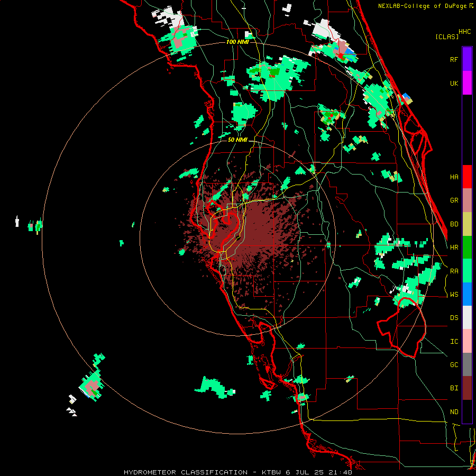Select the BD yellow legend swatch
Viewport: 476px width, 476px height.
click(467, 224)
